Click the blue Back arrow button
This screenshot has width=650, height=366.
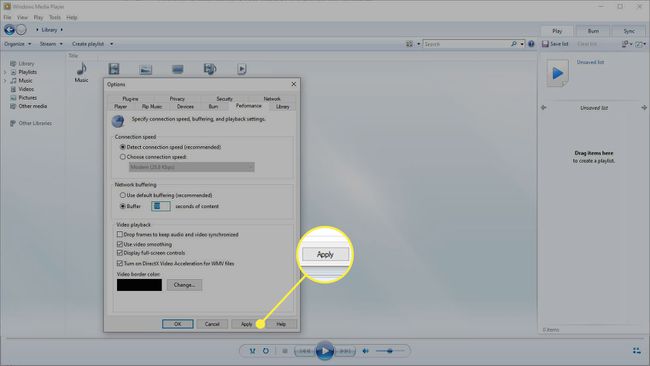point(9,29)
